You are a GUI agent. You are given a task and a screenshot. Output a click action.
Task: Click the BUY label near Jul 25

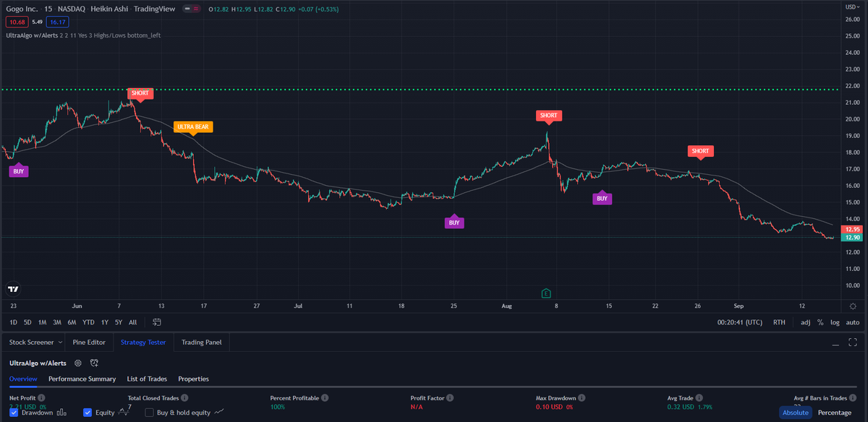454,223
